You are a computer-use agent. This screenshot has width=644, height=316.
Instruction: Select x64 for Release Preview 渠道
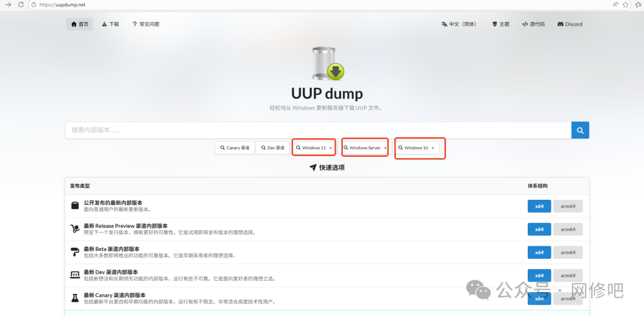[539, 230]
